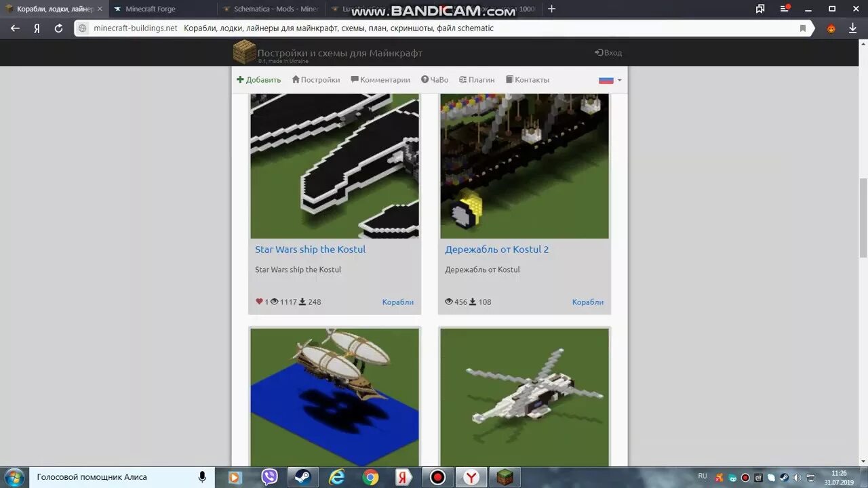
Task: Open Google Chrome from the taskbar
Action: 370,477
